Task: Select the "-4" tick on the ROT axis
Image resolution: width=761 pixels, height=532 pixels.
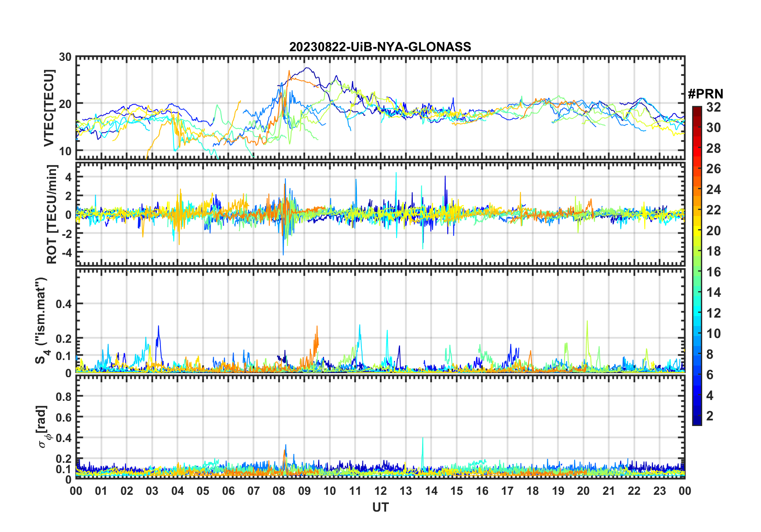Action: coord(66,252)
